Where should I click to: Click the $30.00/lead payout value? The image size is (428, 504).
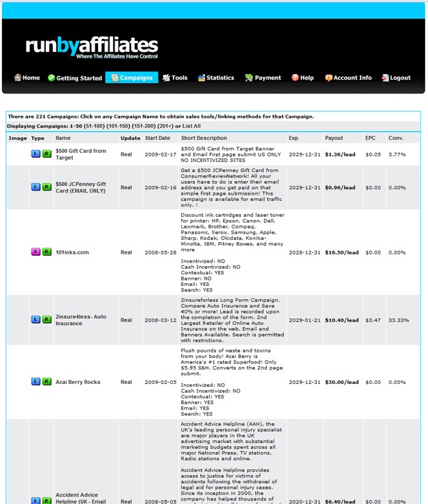(x=342, y=382)
